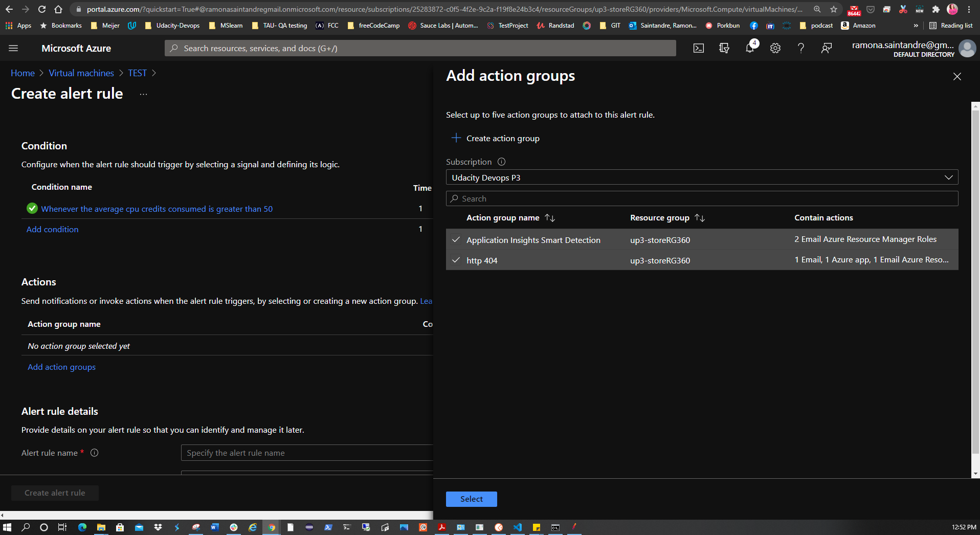Bookmark this page with star icon

tap(834, 9)
